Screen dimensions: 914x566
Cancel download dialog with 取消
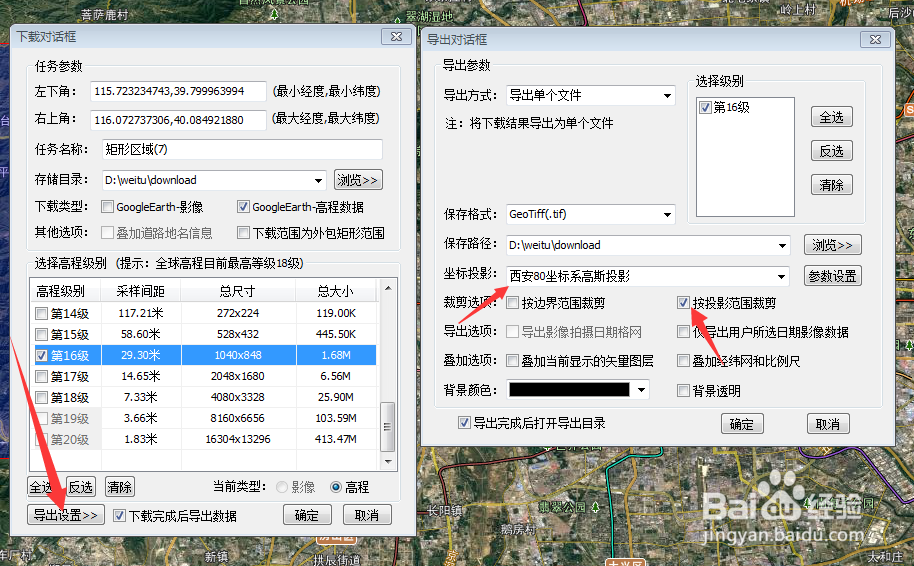tap(367, 515)
